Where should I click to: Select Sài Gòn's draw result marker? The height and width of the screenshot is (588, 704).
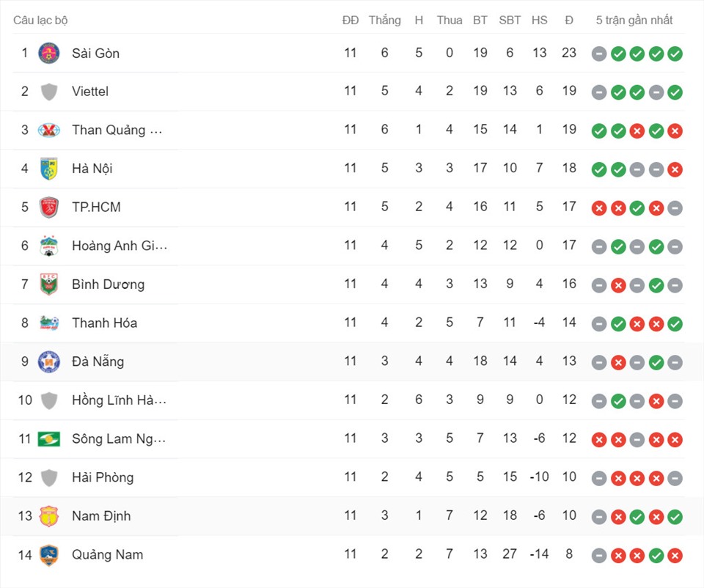click(599, 54)
